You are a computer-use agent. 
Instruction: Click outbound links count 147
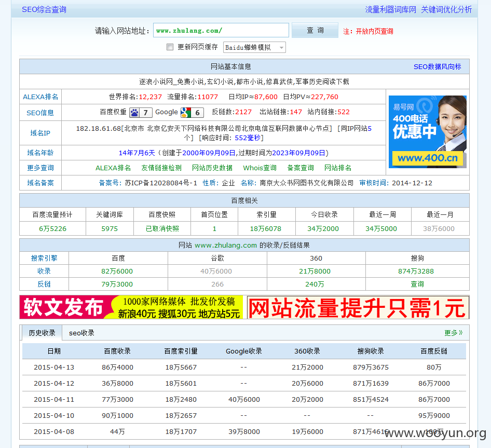296,112
